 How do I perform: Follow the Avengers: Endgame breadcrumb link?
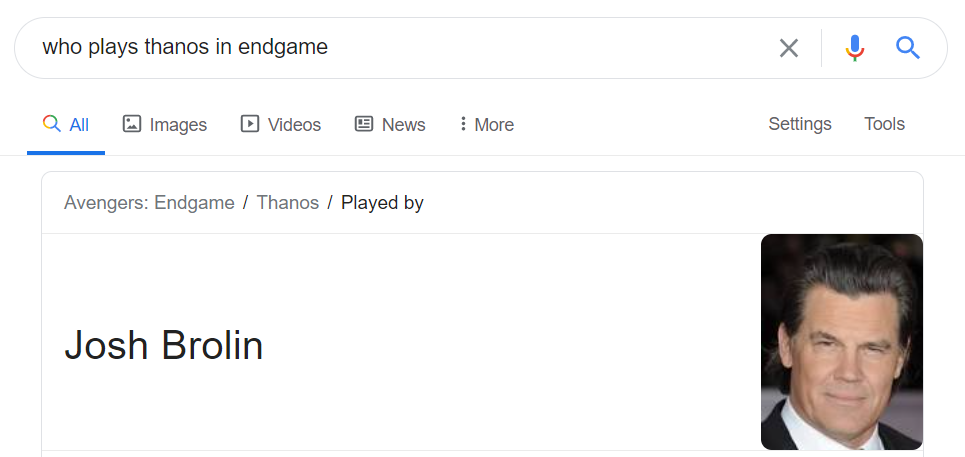click(149, 202)
